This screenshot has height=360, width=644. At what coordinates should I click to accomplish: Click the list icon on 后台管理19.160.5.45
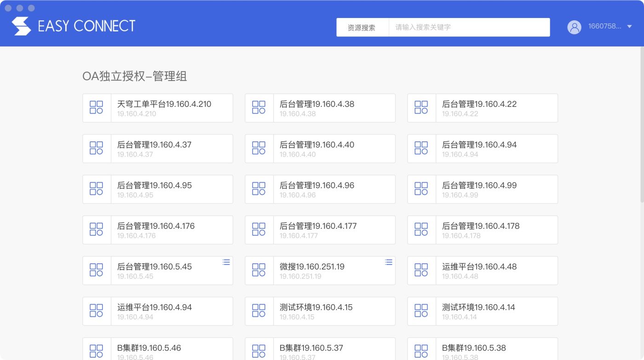click(226, 262)
